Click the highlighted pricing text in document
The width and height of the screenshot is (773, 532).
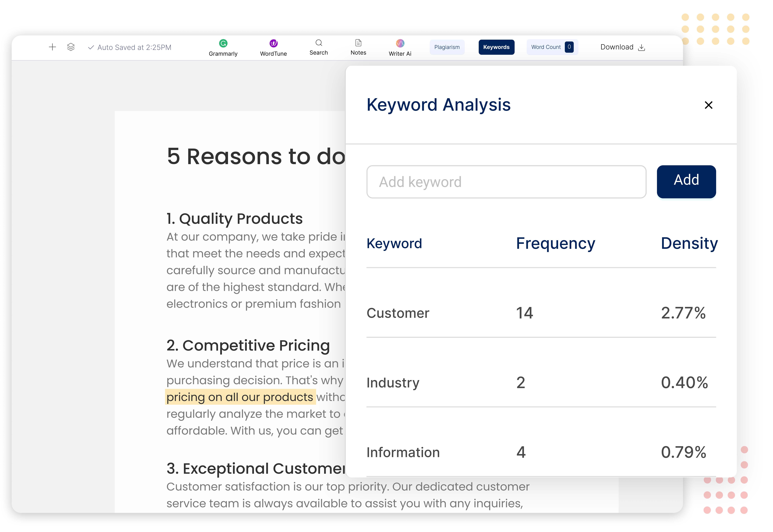[240, 397]
